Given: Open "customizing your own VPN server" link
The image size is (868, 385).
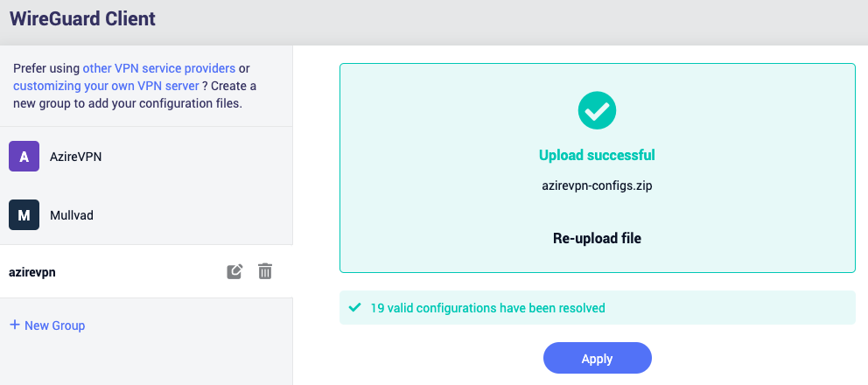Looking at the screenshot, I should point(106,87).
